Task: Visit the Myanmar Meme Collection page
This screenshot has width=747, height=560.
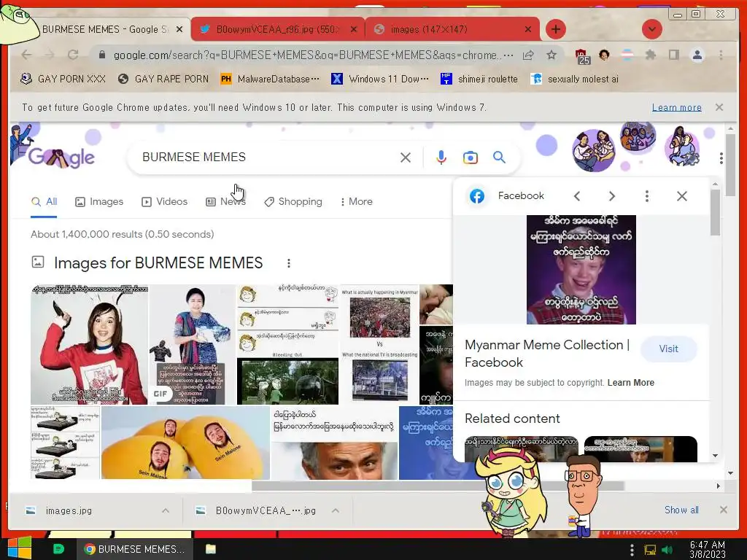Action: [x=668, y=349]
